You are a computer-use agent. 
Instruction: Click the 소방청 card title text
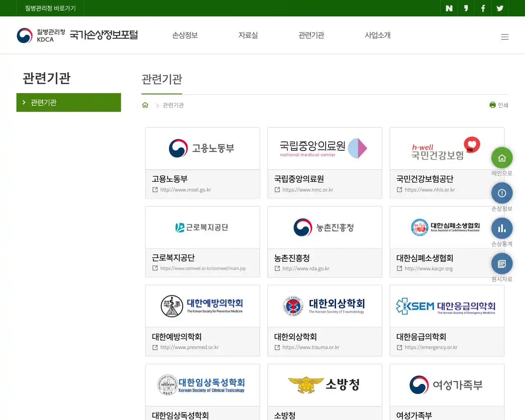tap(285, 415)
